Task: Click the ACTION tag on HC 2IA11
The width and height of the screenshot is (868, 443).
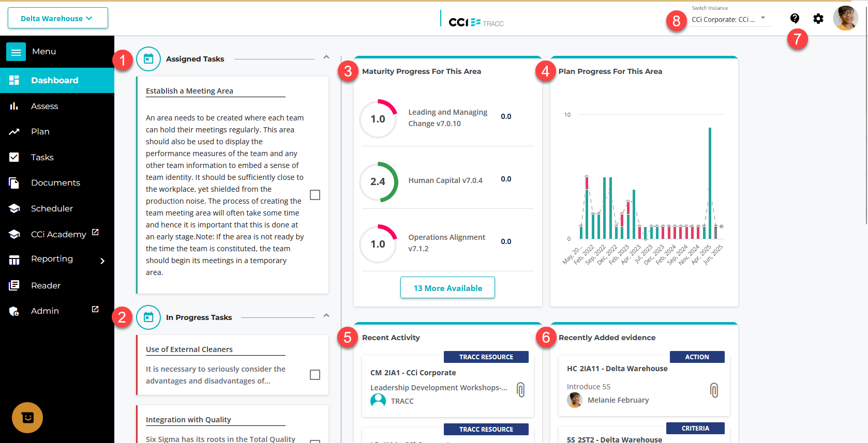Action: pyautogui.click(x=697, y=357)
